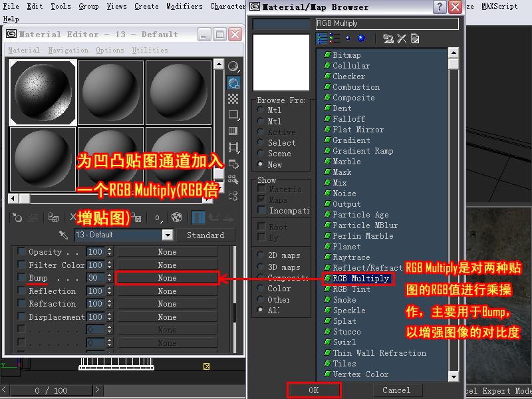The width and height of the screenshot is (532, 399).
Task: Open Material menu in Material Editor
Action: [x=24, y=51]
